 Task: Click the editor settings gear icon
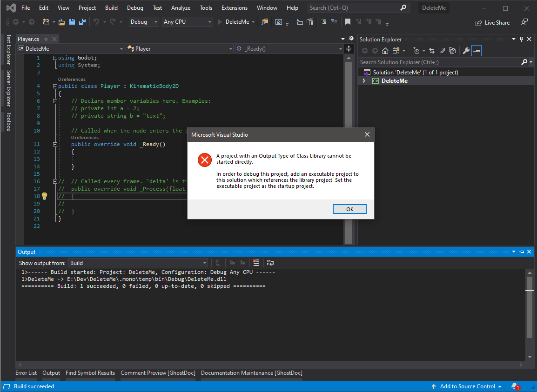tap(351, 38)
